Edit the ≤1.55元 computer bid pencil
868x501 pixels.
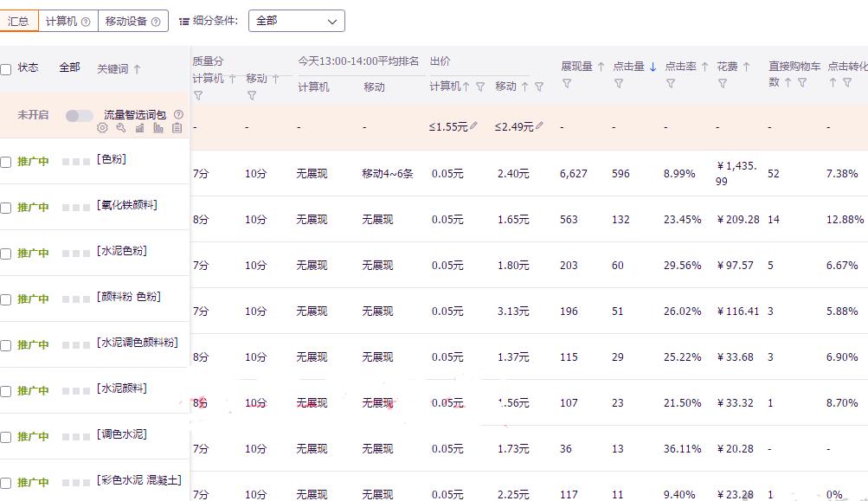(x=473, y=126)
